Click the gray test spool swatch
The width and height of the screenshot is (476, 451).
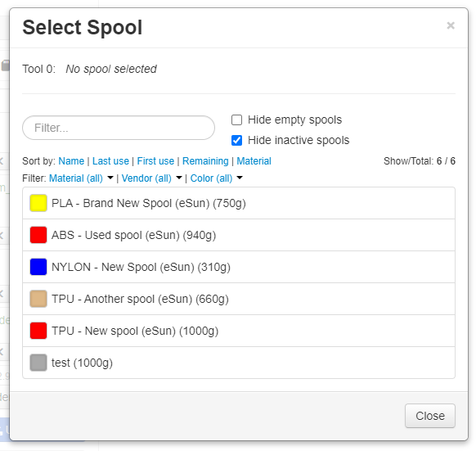pos(38,363)
